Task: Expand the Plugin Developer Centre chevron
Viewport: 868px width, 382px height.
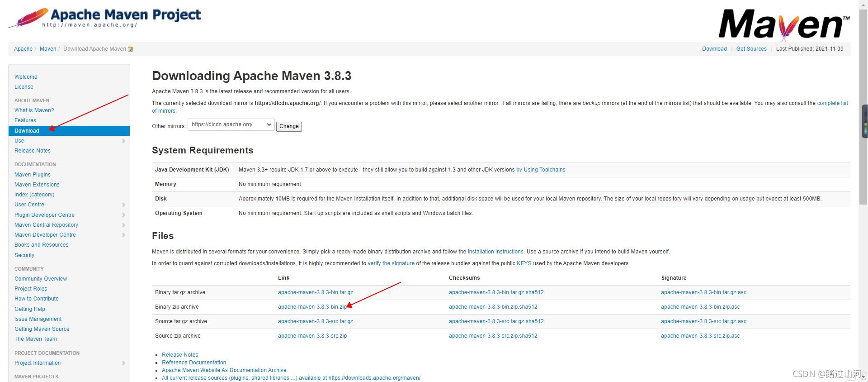Action: [x=123, y=215]
